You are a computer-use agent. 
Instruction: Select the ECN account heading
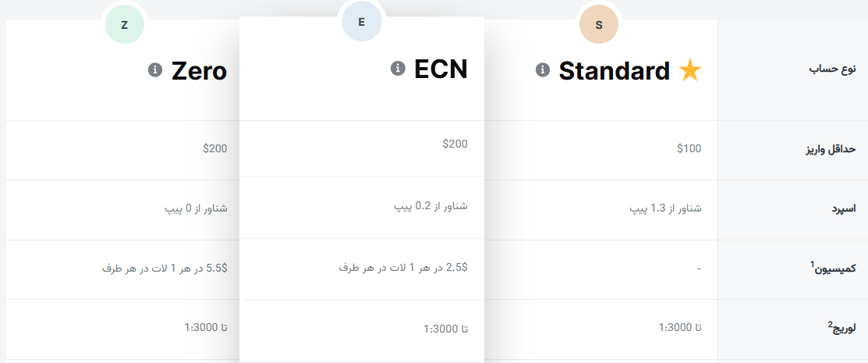point(441,69)
